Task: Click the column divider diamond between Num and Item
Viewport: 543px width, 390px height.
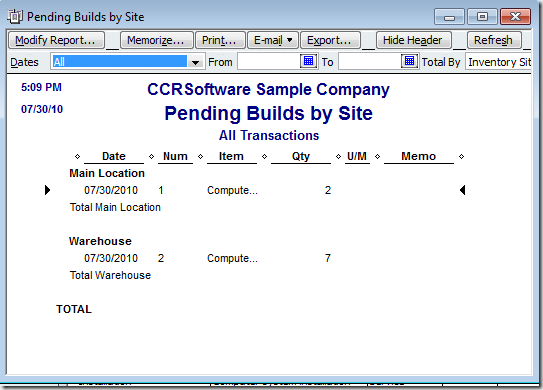Action: (200, 157)
